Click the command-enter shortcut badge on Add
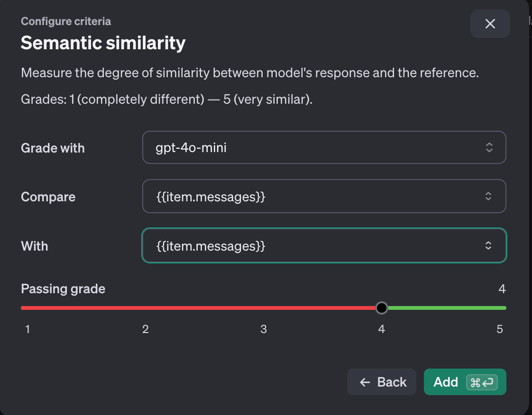The height and width of the screenshot is (415, 532). click(482, 382)
